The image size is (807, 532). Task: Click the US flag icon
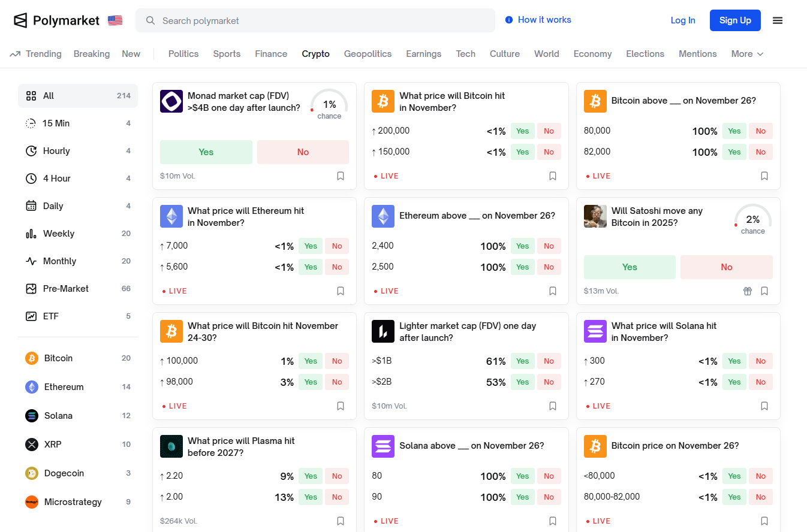pos(115,20)
